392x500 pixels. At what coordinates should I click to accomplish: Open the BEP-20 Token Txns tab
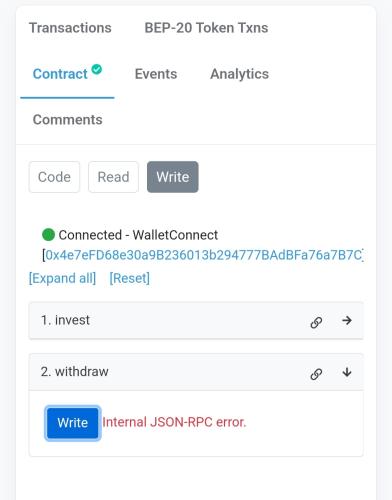click(206, 28)
